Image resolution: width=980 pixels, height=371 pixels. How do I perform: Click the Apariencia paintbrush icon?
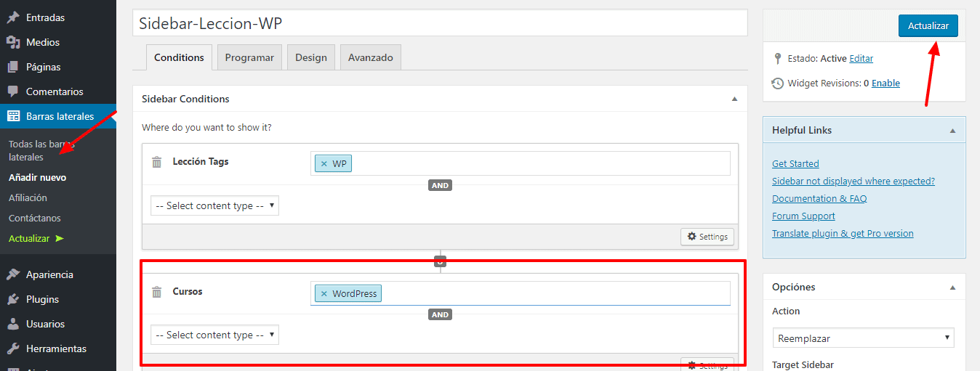(13, 274)
